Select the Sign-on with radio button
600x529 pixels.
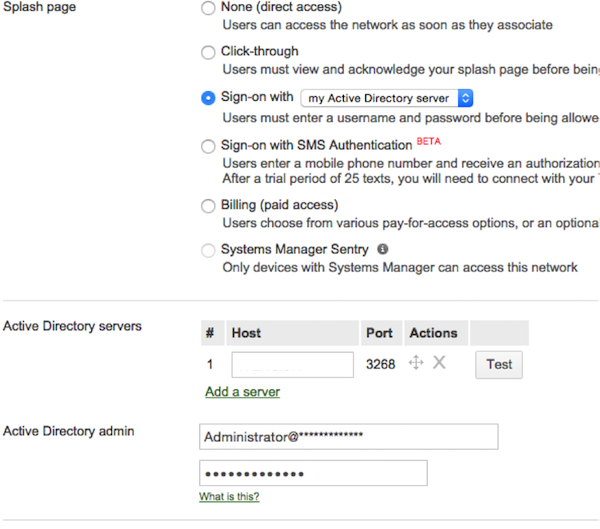point(208,98)
